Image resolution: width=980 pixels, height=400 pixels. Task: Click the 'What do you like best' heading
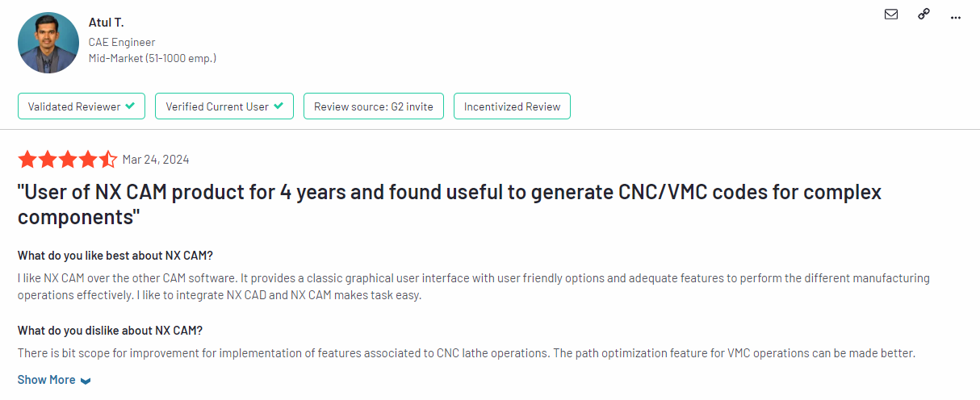[x=115, y=256]
